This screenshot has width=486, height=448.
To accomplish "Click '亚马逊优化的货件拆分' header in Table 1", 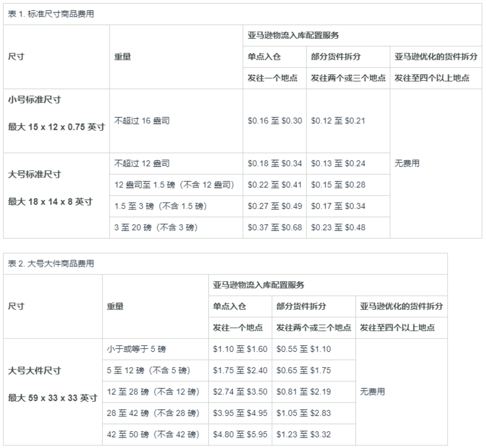I will click(x=436, y=57).
